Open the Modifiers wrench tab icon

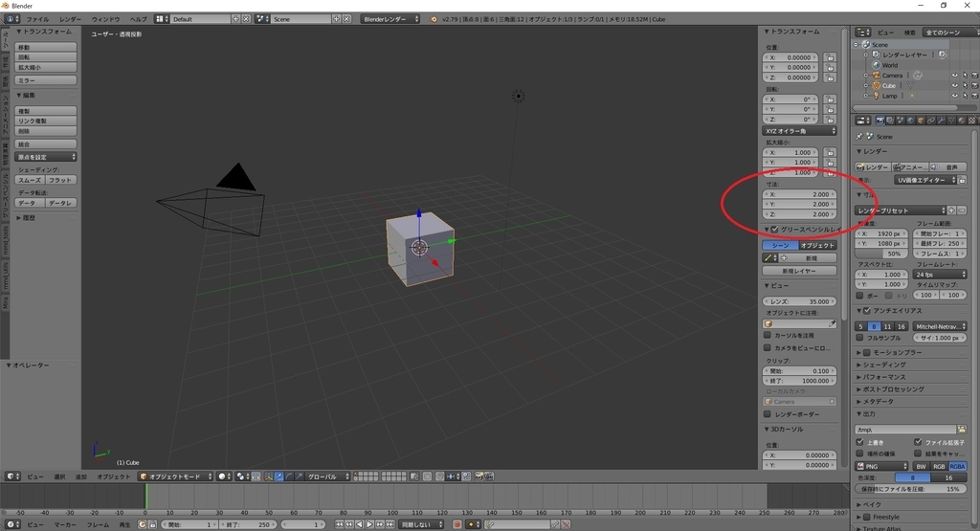pyautogui.click(x=942, y=120)
